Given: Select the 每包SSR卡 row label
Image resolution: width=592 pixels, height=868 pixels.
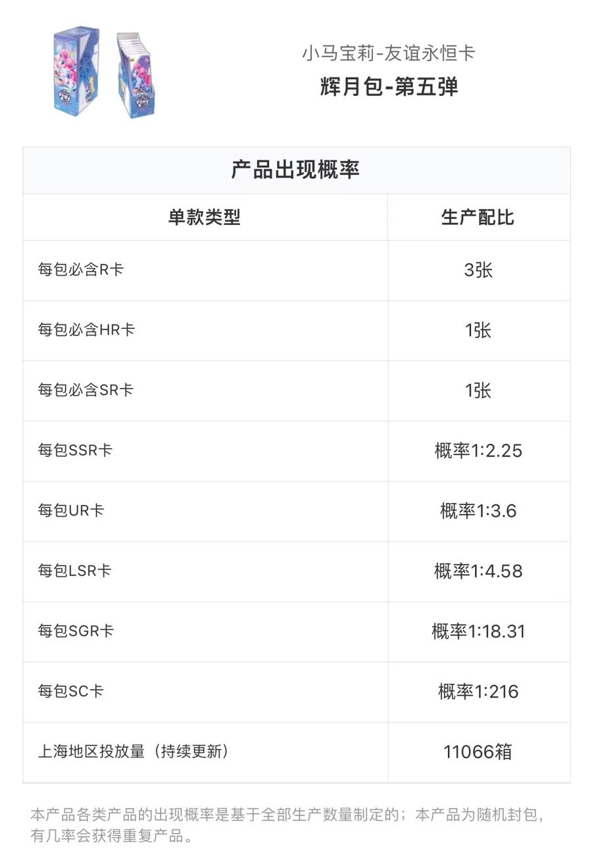Looking at the screenshot, I should click(75, 450).
